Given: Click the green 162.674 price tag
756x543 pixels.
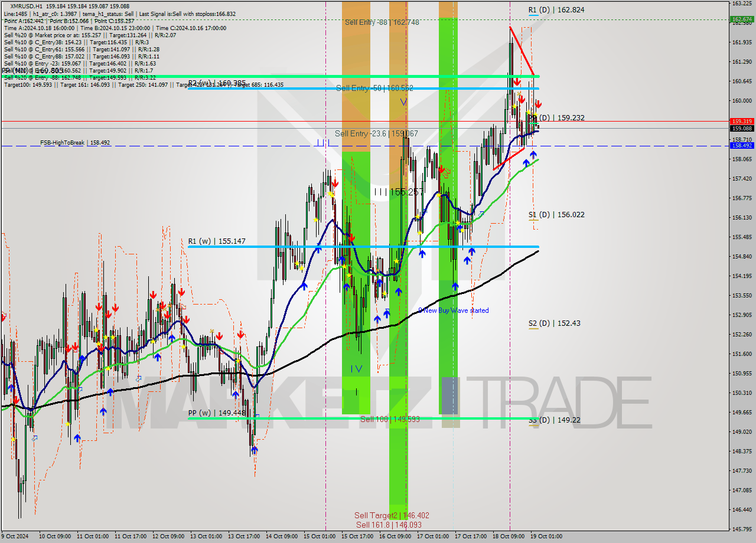Looking at the screenshot, I should [742, 19].
